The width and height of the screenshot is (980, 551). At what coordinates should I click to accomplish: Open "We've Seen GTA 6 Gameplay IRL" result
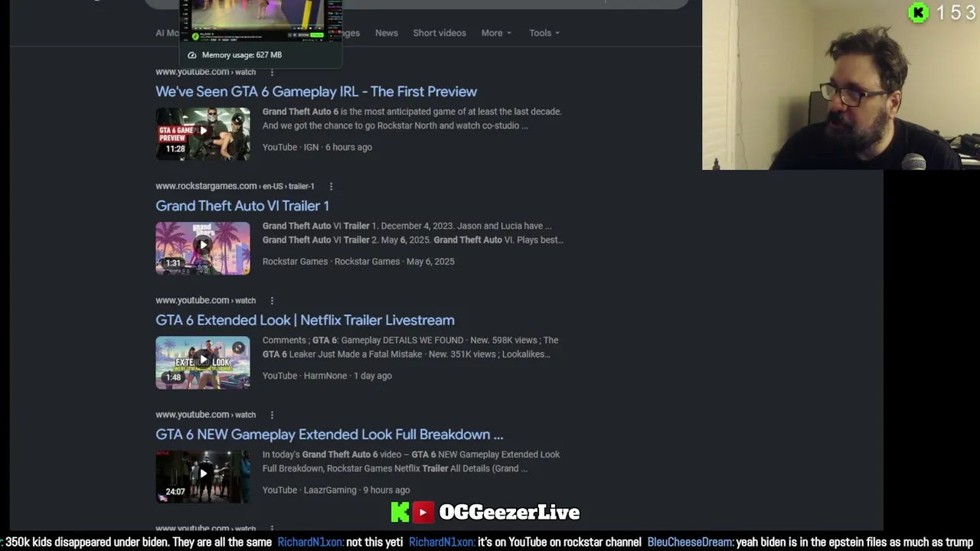tap(316, 91)
